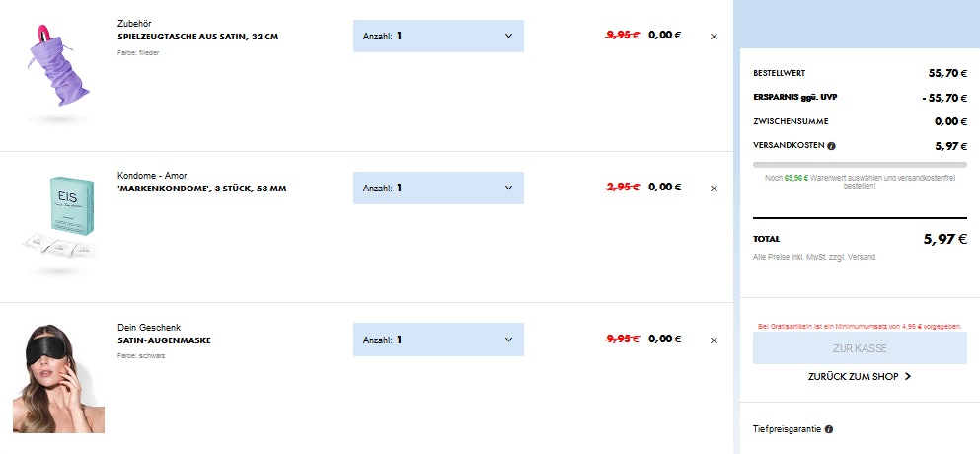Viewport: 980px width, 454px height.
Task: Remove the Satin-Augenmaske gift item
Action: 714,340
